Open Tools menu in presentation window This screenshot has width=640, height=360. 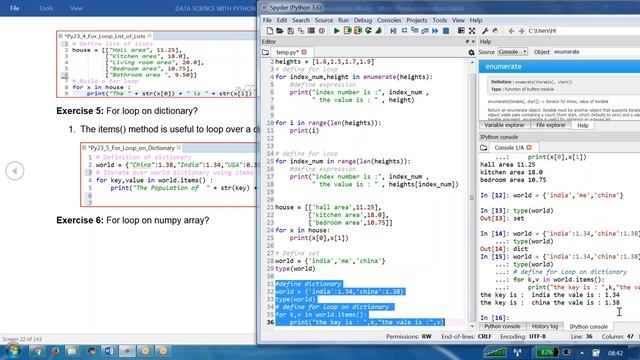pyautogui.click(x=46, y=8)
